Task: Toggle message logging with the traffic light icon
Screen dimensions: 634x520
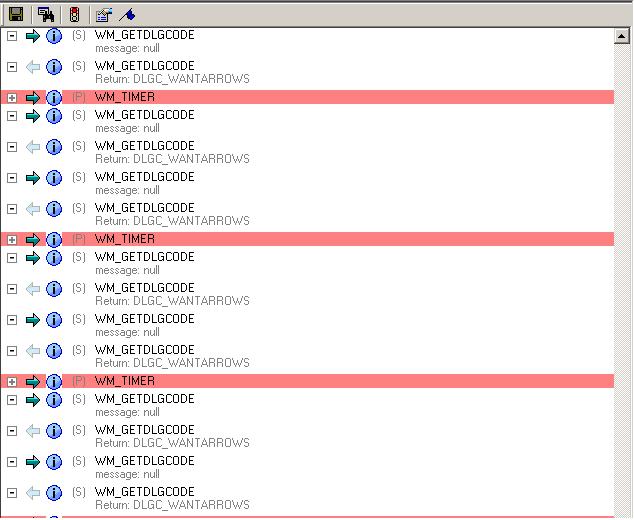Action: [74, 15]
